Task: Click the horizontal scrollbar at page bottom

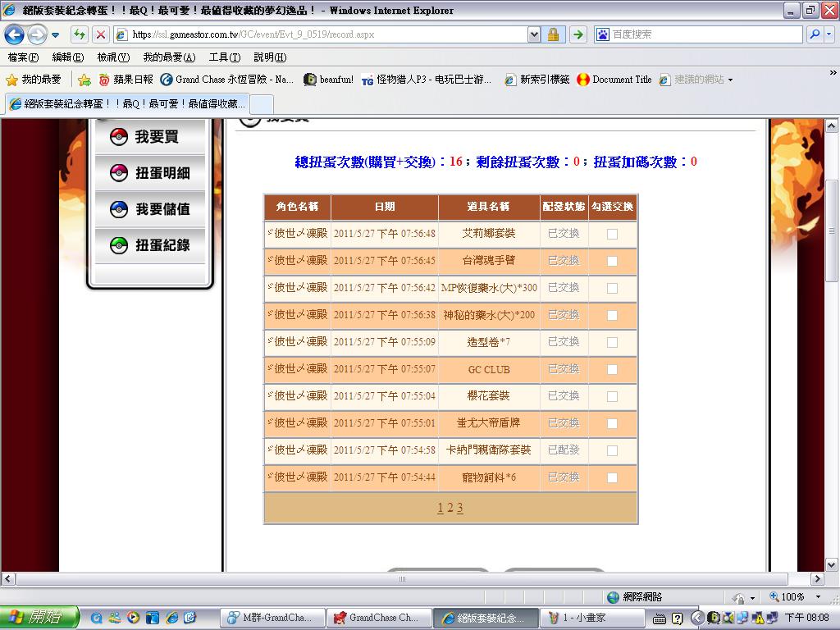Action: [402, 579]
